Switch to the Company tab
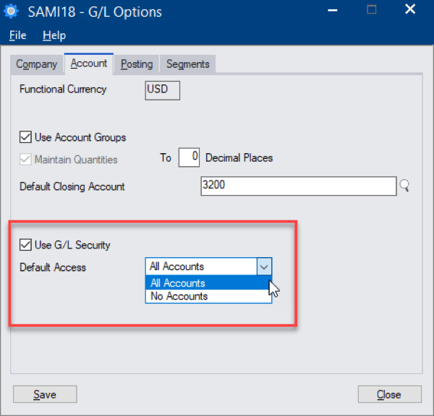Screen dimensions: 434x416 coord(37,64)
